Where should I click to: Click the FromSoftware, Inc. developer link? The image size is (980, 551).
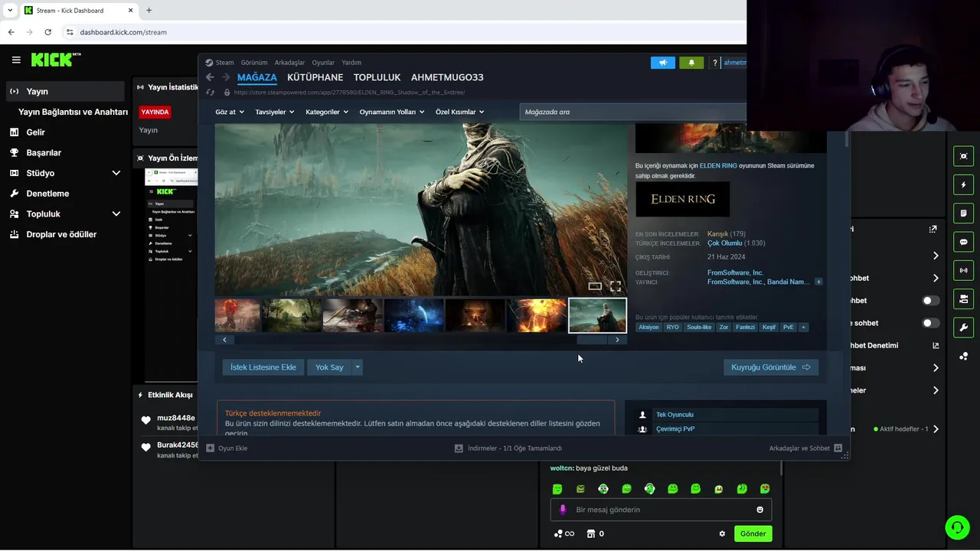735,272
